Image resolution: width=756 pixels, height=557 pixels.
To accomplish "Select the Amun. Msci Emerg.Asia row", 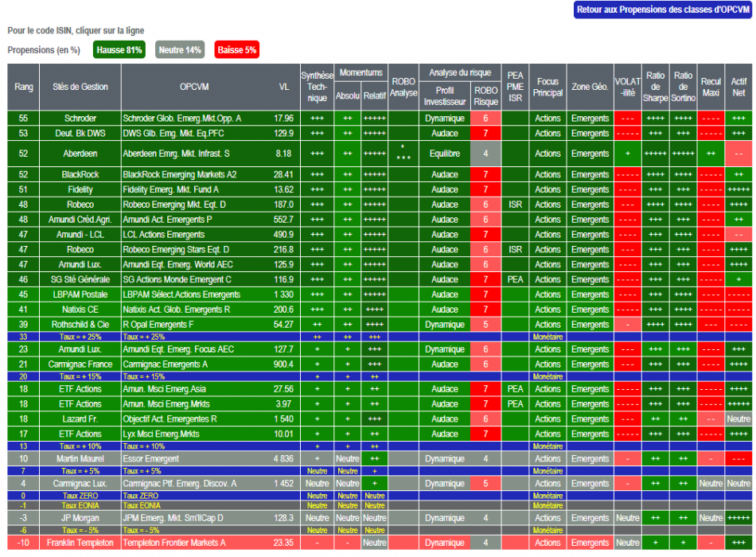I will (380, 388).
